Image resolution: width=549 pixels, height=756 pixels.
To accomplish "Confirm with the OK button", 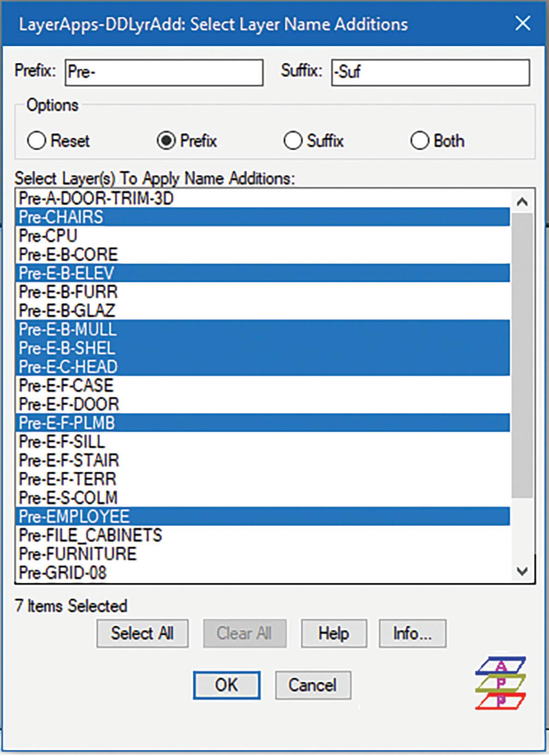I will pyautogui.click(x=226, y=685).
